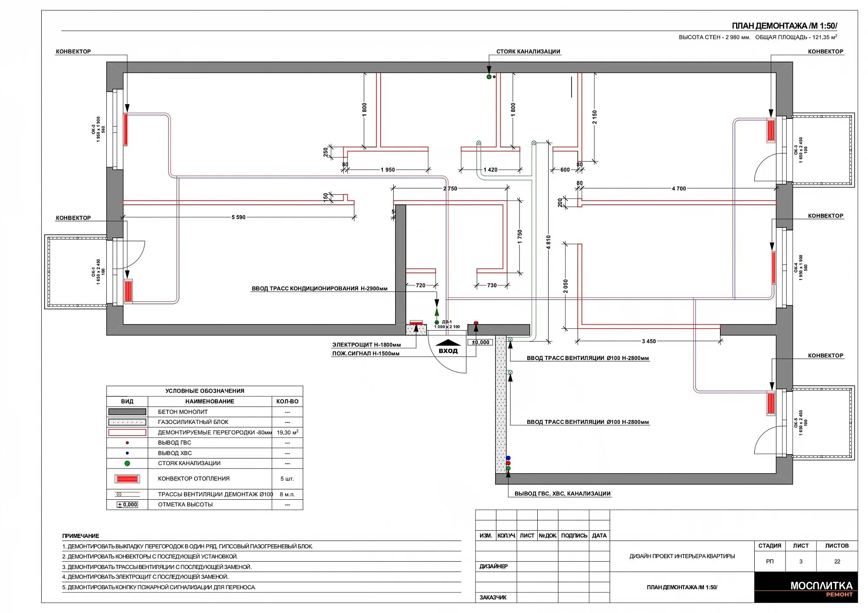The width and height of the screenshot is (868, 613).
Task: Click the green sewer riser legend symbol
Action: pyautogui.click(x=127, y=463)
